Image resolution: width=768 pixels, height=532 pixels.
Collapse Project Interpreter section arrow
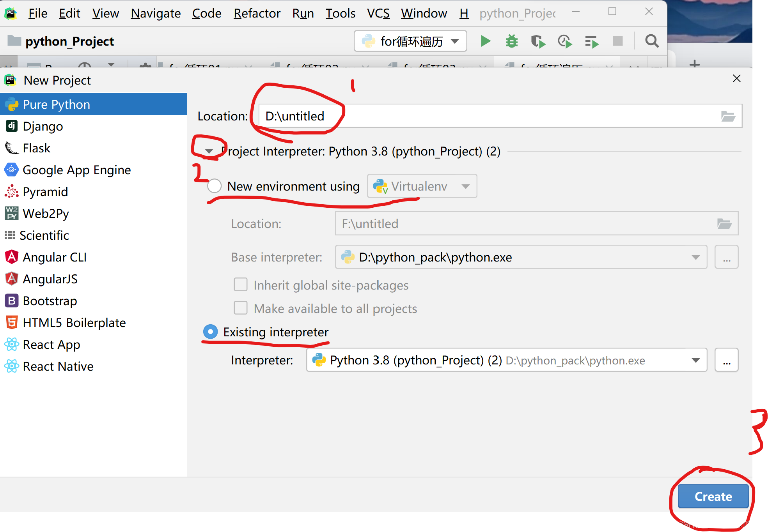[209, 151]
